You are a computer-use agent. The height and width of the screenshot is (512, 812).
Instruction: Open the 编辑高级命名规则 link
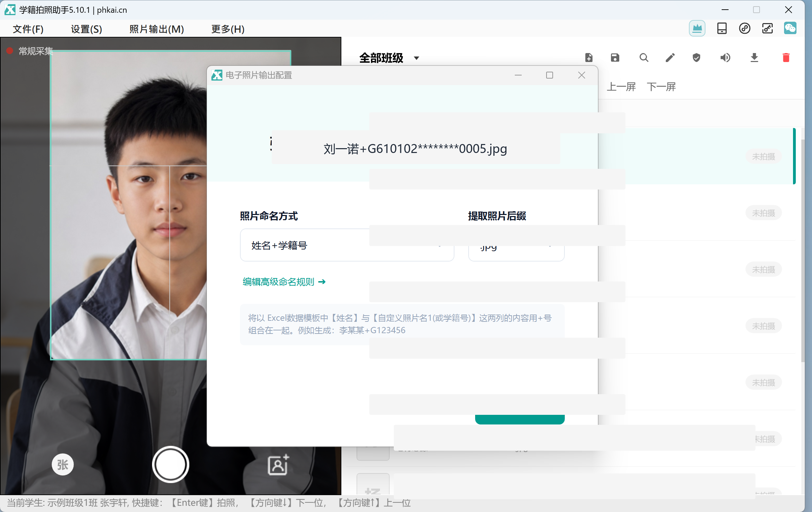pyautogui.click(x=284, y=282)
